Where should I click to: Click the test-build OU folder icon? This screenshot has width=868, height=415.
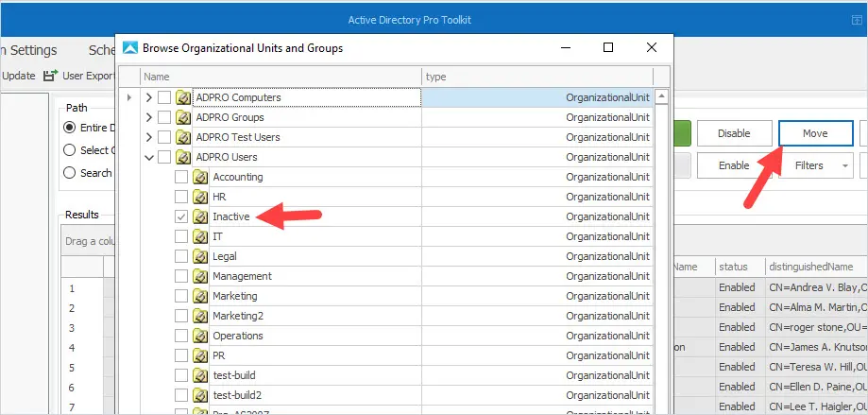coord(200,375)
